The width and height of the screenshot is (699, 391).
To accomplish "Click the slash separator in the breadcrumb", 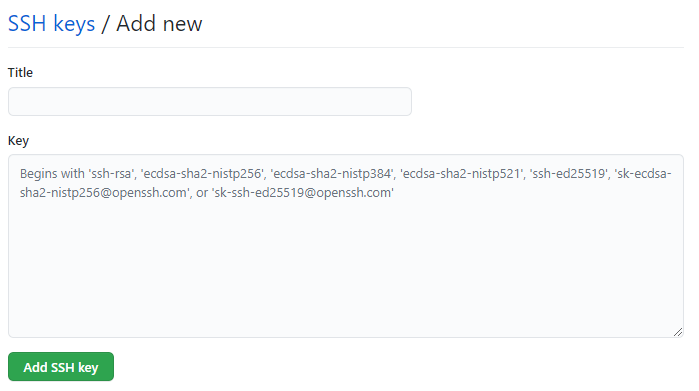I will pyautogui.click(x=105, y=25).
